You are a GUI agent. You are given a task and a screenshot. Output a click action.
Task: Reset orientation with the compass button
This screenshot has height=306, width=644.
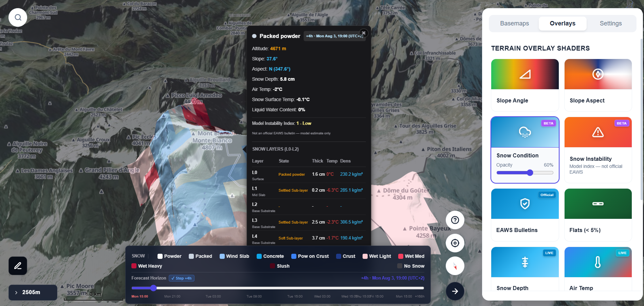455,266
